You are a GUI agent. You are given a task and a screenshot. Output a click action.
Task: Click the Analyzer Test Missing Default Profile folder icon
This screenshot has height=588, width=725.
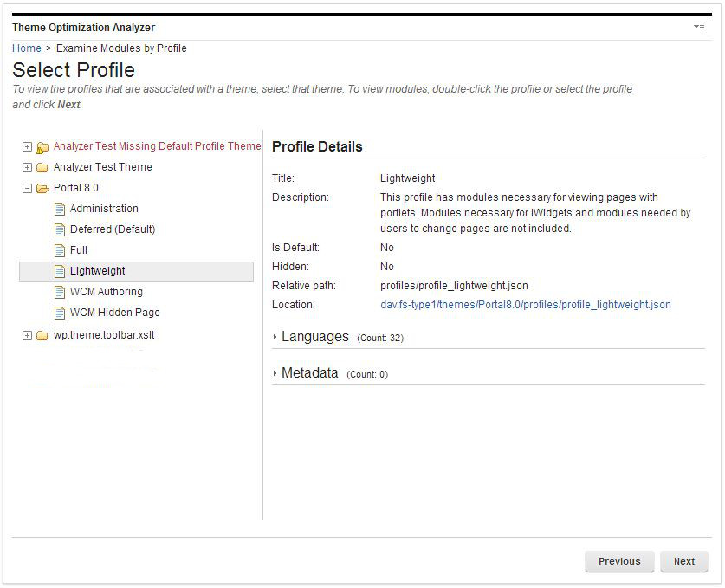(42, 147)
